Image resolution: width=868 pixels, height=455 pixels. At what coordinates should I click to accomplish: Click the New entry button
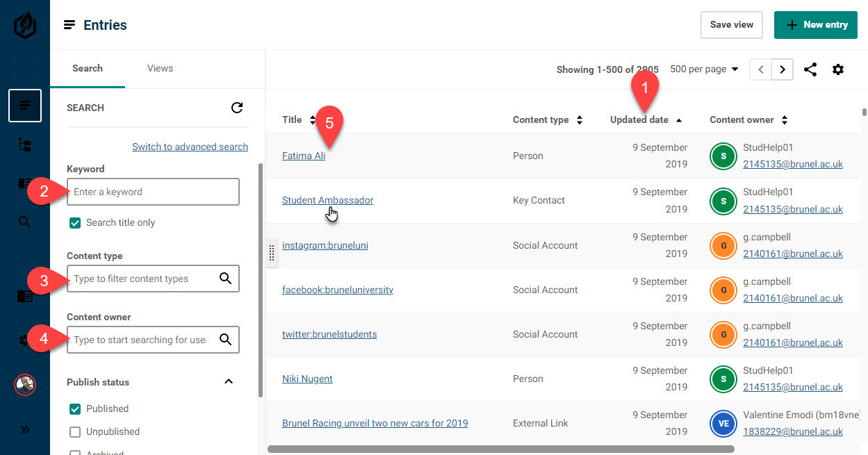click(816, 25)
